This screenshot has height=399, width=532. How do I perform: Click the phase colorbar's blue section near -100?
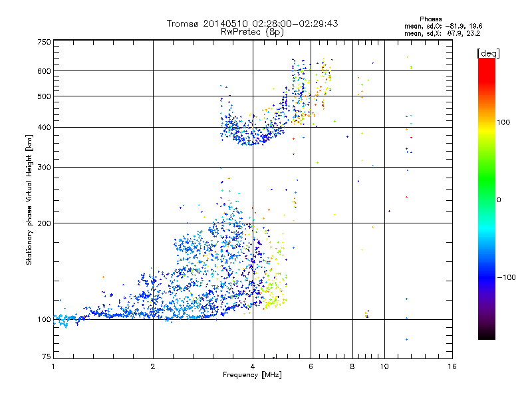[x=487, y=277]
